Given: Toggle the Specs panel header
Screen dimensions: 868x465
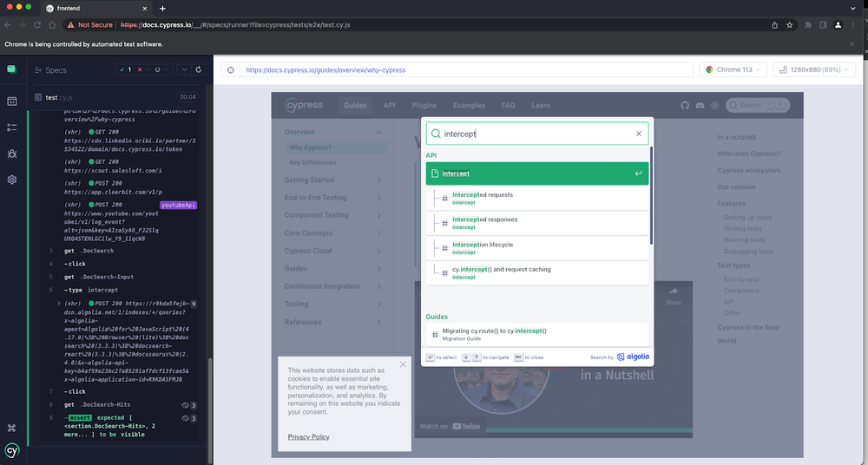Looking at the screenshot, I should coord(50,70).
